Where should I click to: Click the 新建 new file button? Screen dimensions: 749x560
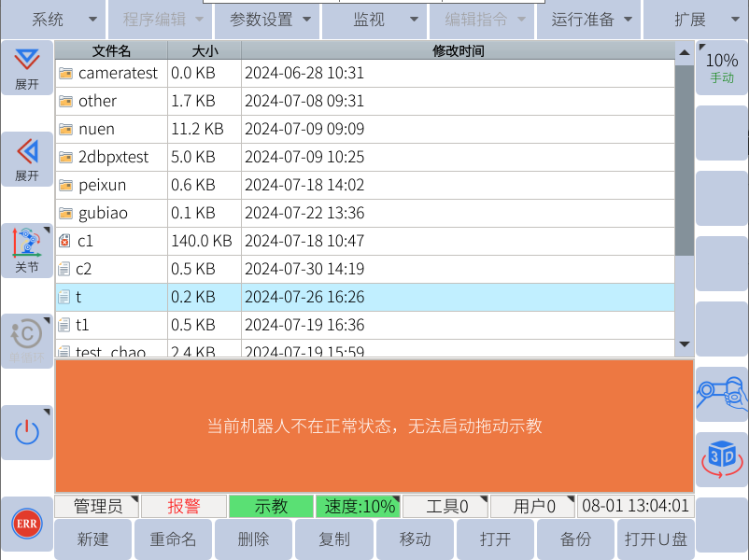coord(92,539)
